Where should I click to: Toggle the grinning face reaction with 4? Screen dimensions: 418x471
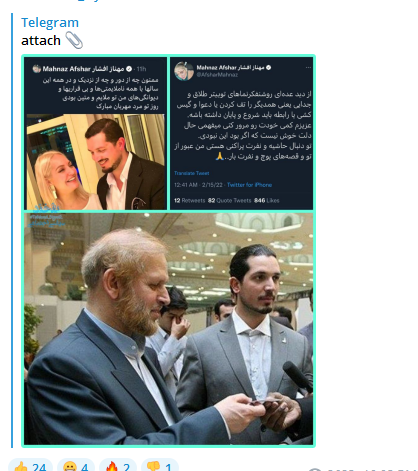click(x=76, y=466)
